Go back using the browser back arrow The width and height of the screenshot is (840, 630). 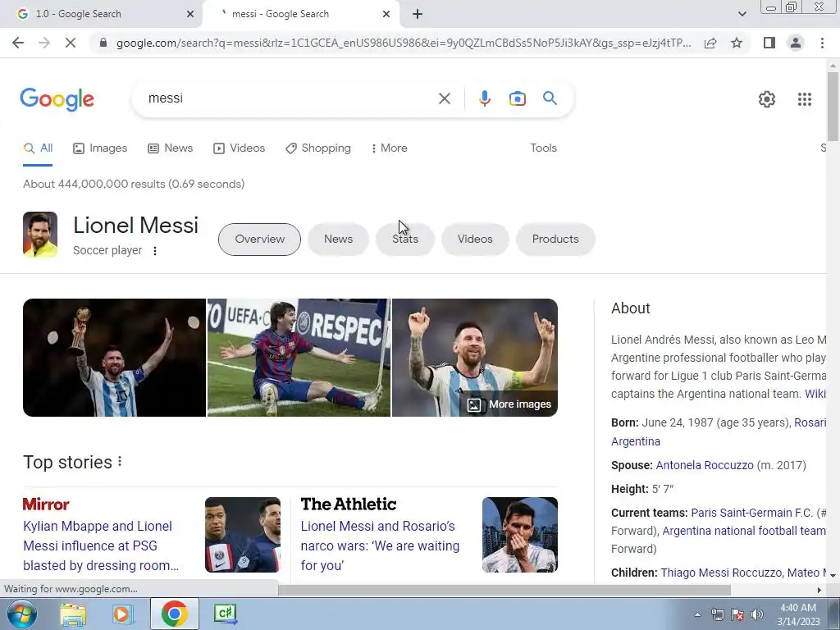coord(18,43)
